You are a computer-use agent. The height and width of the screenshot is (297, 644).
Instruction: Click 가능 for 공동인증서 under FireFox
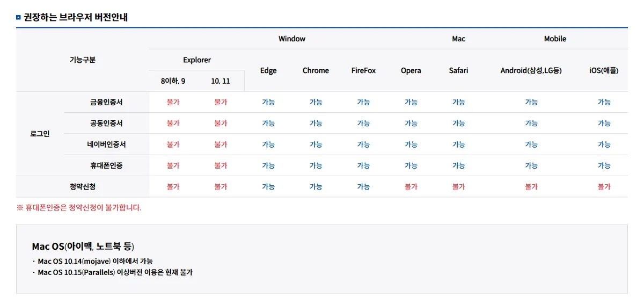click(x=363, y=123)
